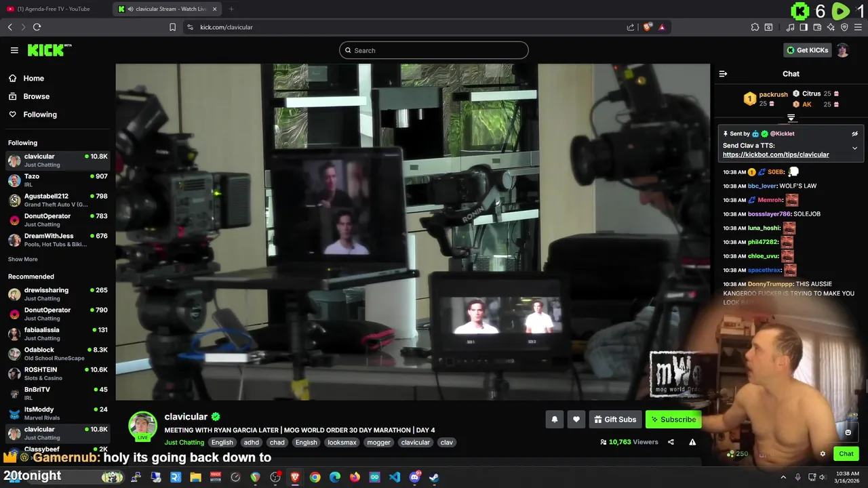
Task: Click the Kick logo
Action: 49,50
